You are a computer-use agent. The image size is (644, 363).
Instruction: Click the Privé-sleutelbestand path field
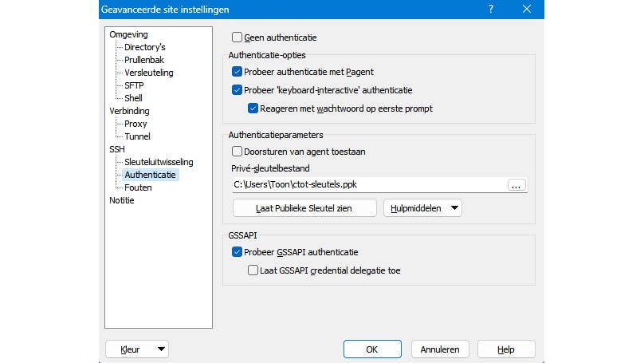pos(368,185)
